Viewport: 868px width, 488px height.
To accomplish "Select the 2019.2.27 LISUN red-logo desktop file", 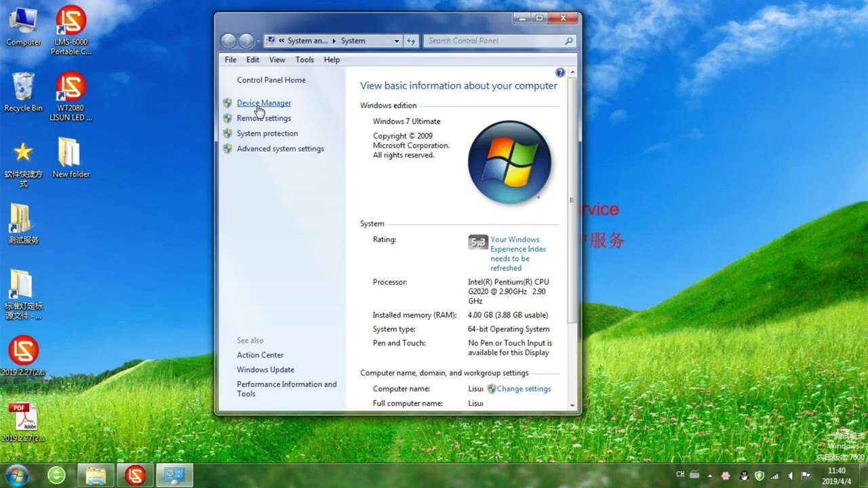I will click(23, 356).
